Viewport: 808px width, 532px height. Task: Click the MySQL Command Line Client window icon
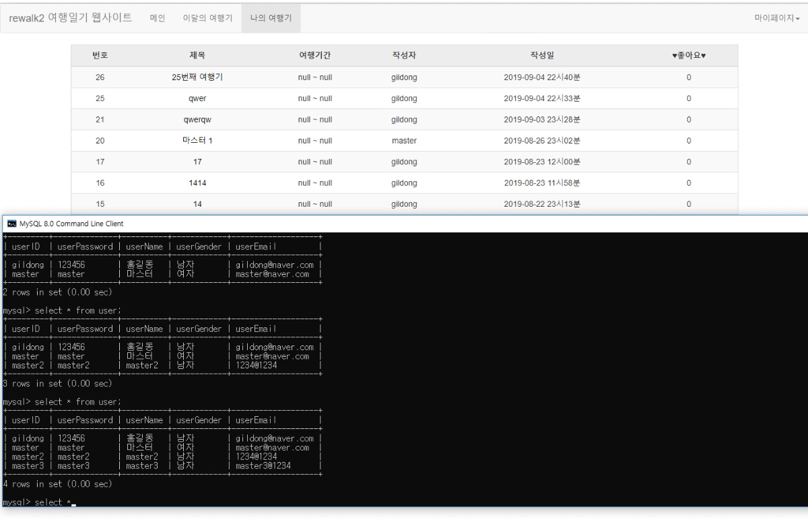click(x=11, y=224)
